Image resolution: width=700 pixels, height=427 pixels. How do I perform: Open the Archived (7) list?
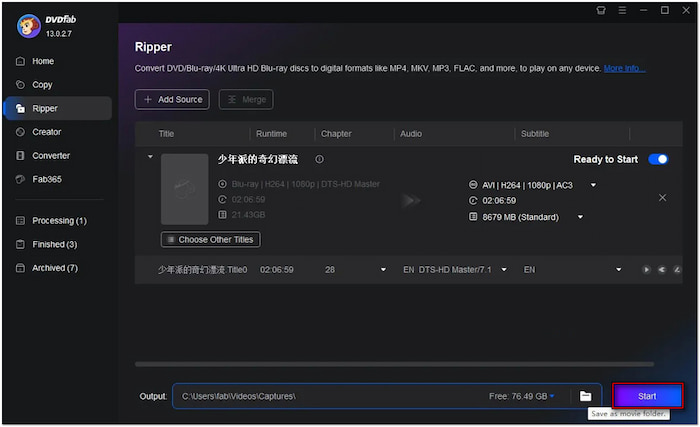pyautogui.click(x=54, y=268)
